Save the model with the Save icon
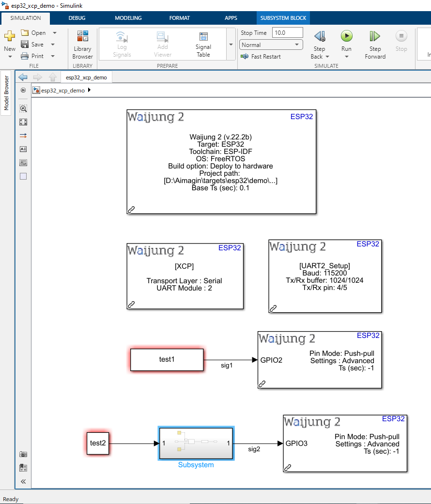 24,44
